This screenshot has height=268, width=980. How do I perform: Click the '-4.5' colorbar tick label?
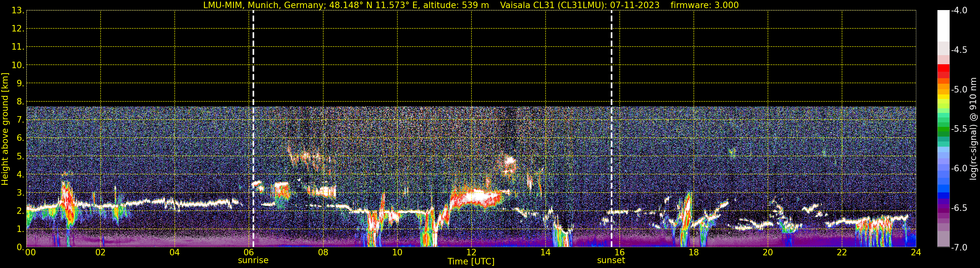coord(959,50)
